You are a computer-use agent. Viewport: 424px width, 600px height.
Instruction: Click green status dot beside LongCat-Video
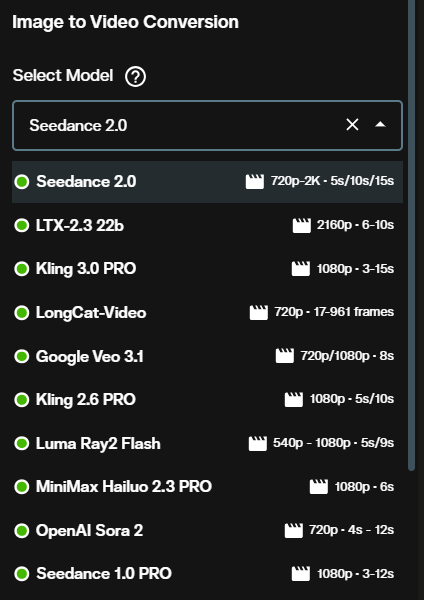[22, 313]
